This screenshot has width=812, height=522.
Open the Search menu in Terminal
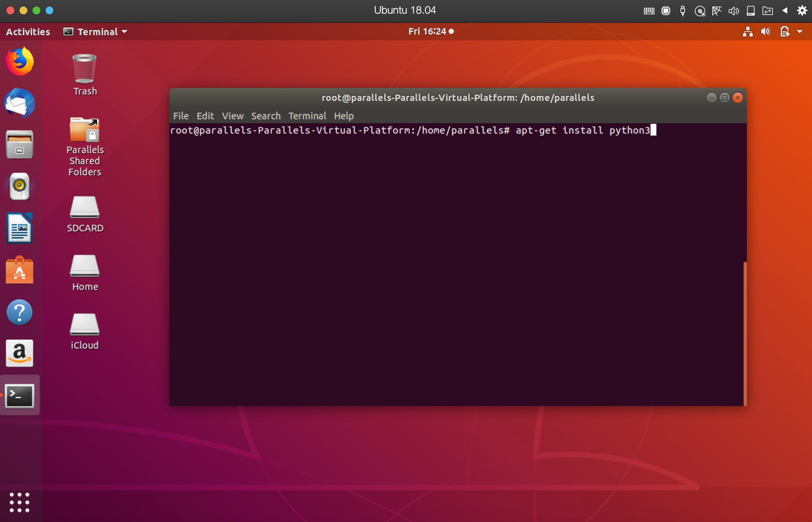[266, 116]
